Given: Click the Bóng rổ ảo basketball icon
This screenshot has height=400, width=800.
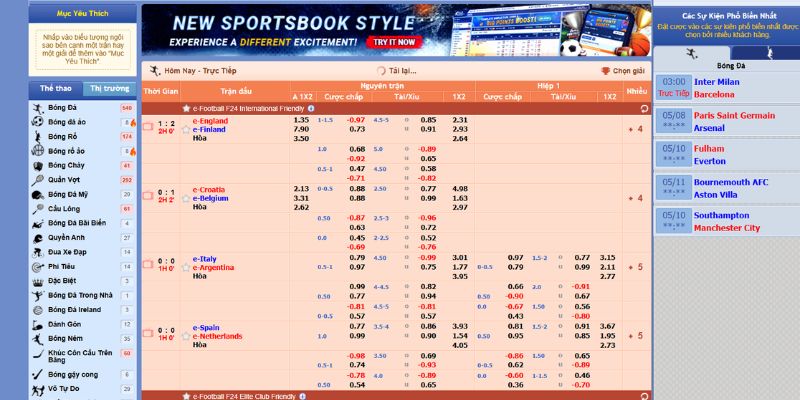Looking at the screenshot, I should [37, 151].
